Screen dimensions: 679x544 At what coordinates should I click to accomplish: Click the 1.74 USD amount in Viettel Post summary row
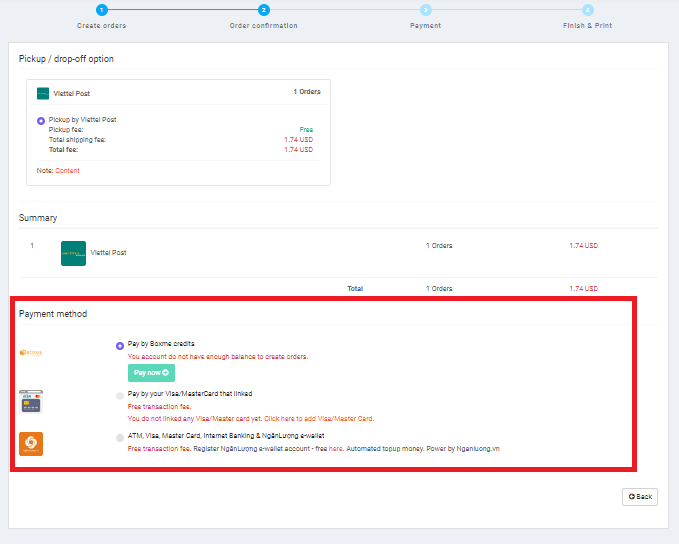click(583, 246)
